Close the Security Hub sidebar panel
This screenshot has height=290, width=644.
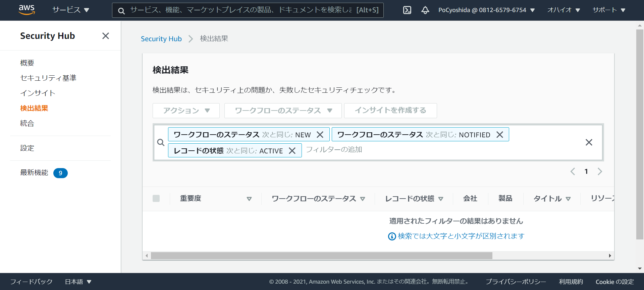[x=106, y=36]
